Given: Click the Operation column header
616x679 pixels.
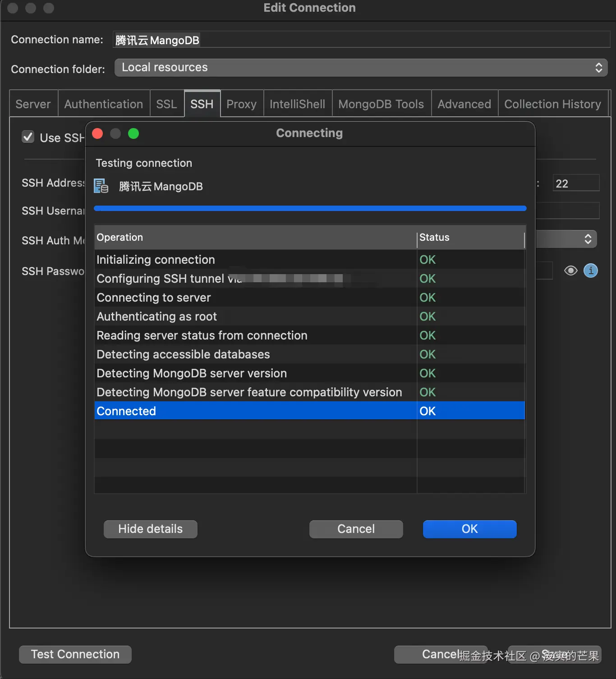Looking at the screenshot, I should 256,237.
